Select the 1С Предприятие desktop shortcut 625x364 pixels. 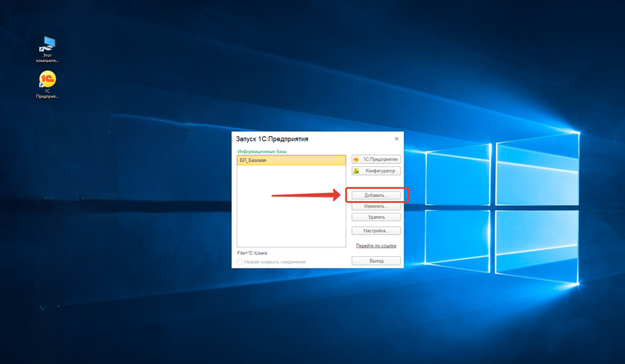pos(47,85)
